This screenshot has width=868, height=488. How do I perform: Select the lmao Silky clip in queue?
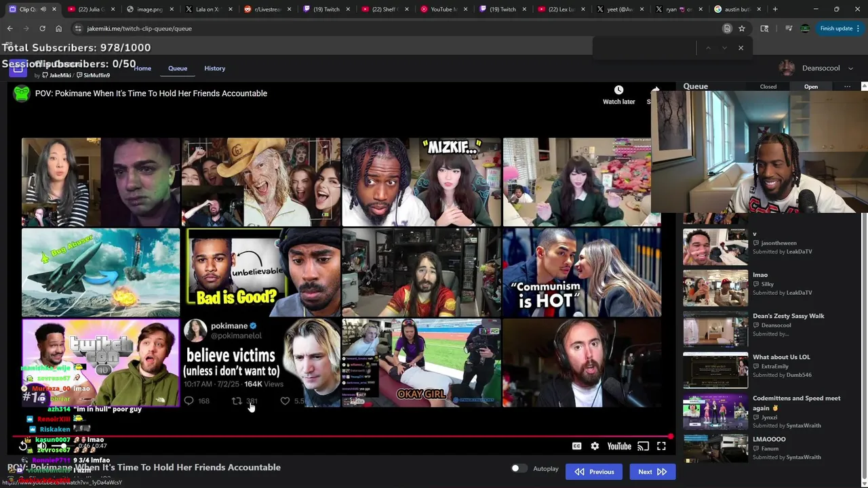[768, 287]
